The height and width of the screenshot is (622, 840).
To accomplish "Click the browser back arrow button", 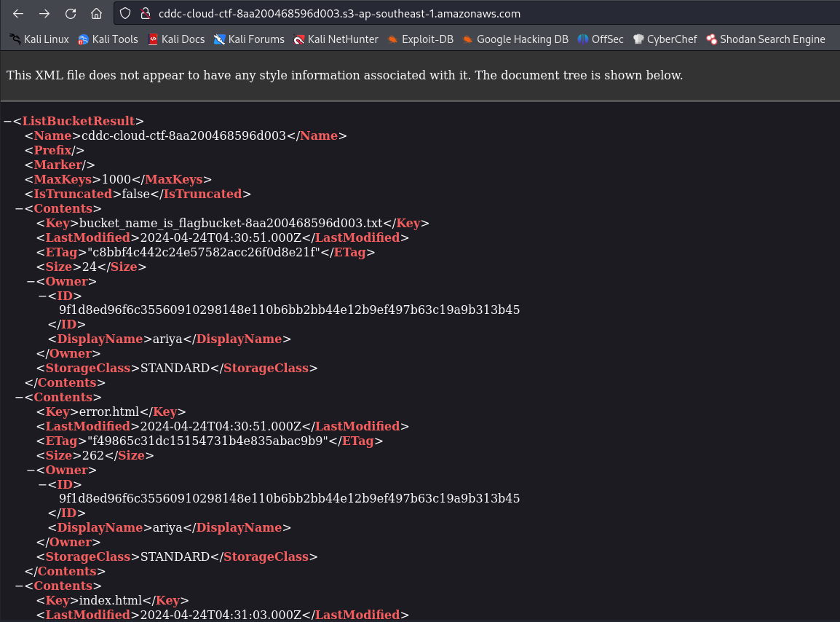I will pyautogui.click(x=18, y=14).
